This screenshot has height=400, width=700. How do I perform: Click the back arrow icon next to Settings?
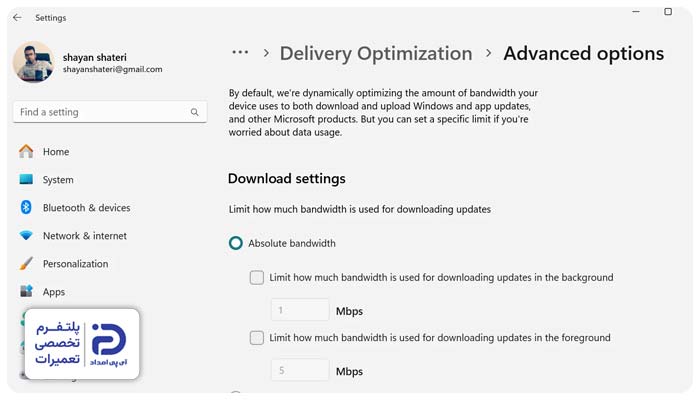point(17,17)
